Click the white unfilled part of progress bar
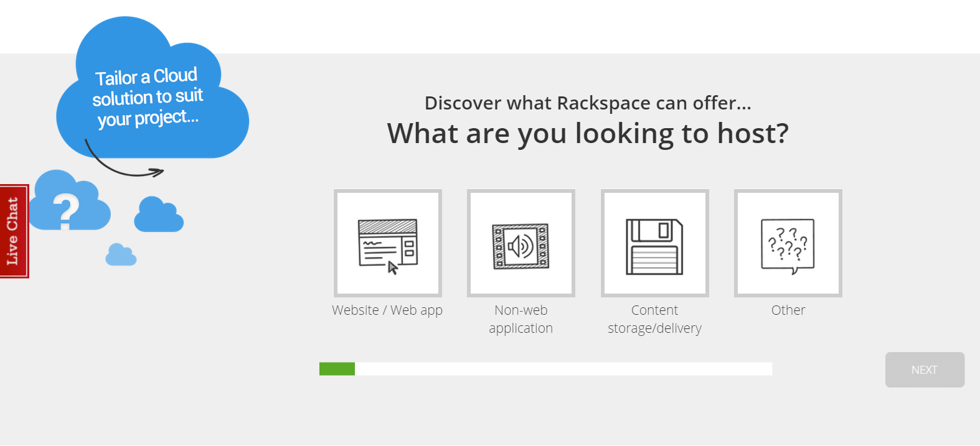 [x=563, y=369]
